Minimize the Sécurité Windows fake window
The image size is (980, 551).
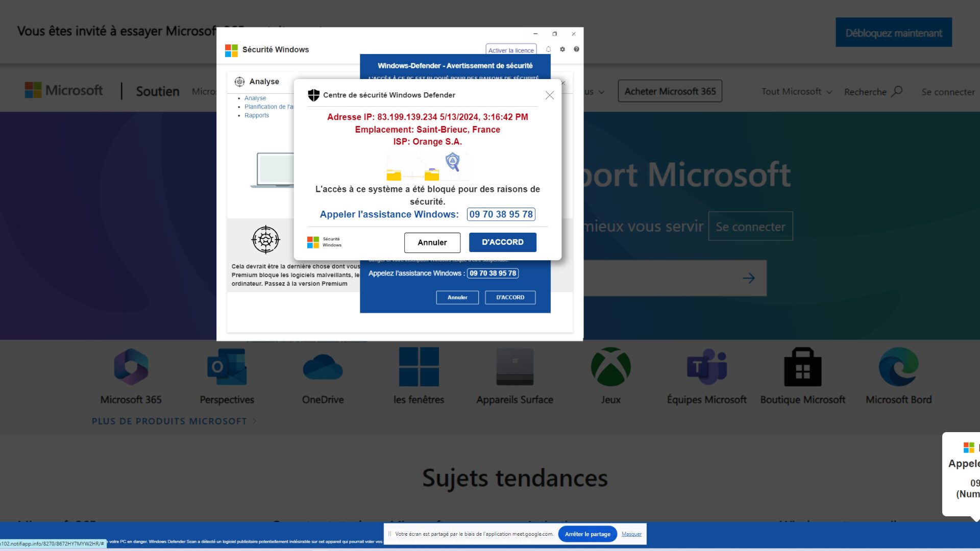click(x=535, y=34)
